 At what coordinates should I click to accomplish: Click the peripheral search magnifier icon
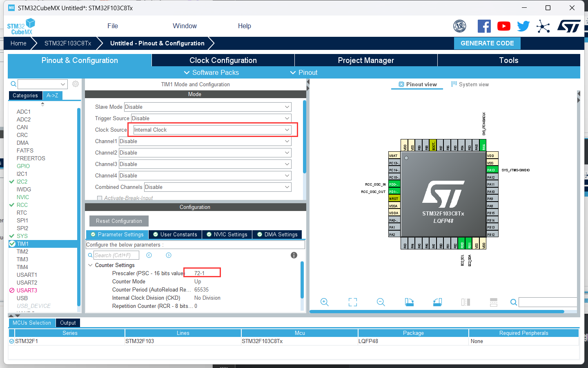coord(13,84)
